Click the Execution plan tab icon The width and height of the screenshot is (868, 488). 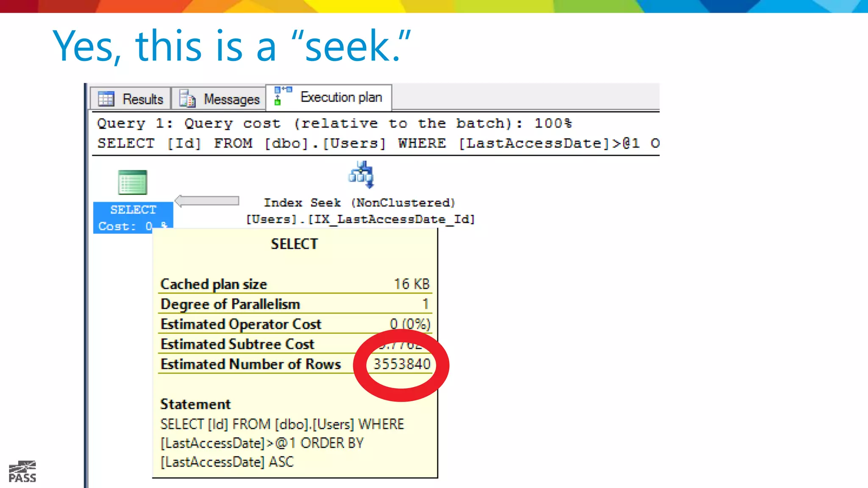coord(283,96)
